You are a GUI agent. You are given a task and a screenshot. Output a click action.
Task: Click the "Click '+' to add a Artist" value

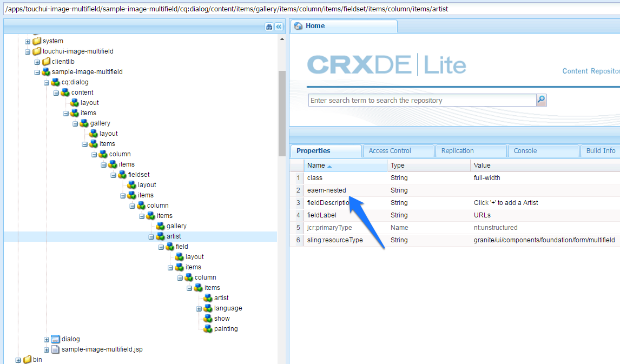coord(506,203)
